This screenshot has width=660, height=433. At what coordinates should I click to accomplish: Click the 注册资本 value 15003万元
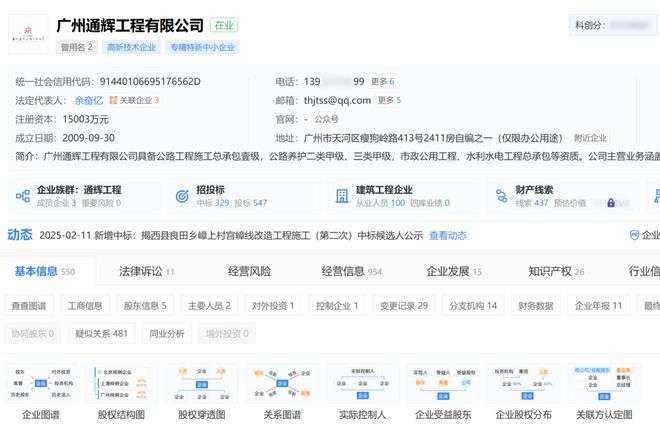86,120
